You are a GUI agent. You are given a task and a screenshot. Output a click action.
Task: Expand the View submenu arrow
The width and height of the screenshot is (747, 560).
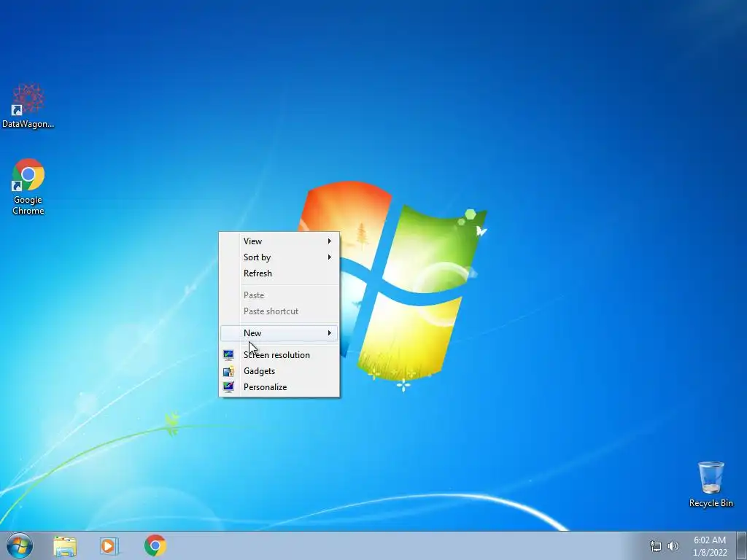329,241
